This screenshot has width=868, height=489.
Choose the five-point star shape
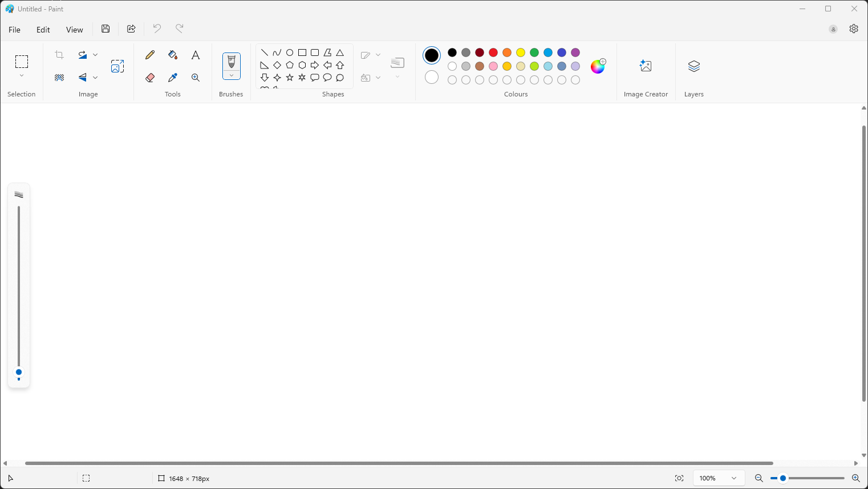point(290,78)
